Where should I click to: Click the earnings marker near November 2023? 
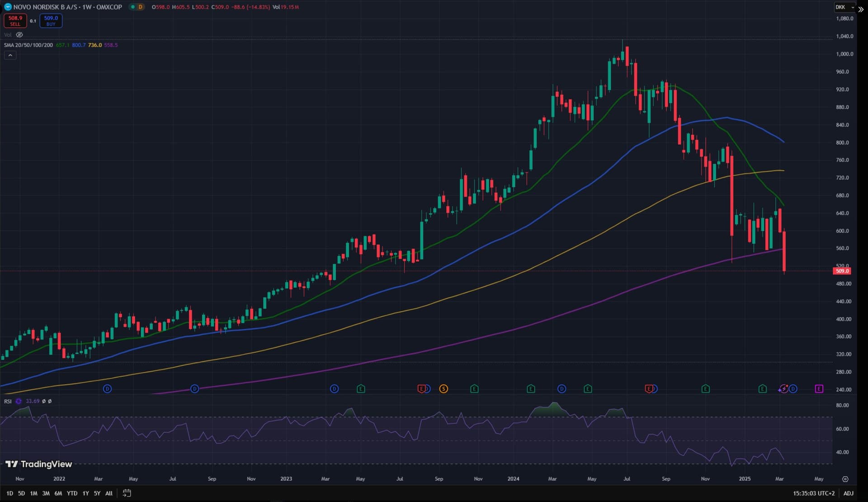[474, 389]
